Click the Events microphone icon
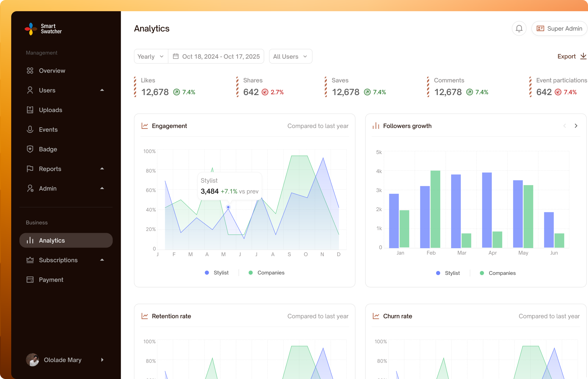Viewport: 588px width, 379px height. point(30,129)
